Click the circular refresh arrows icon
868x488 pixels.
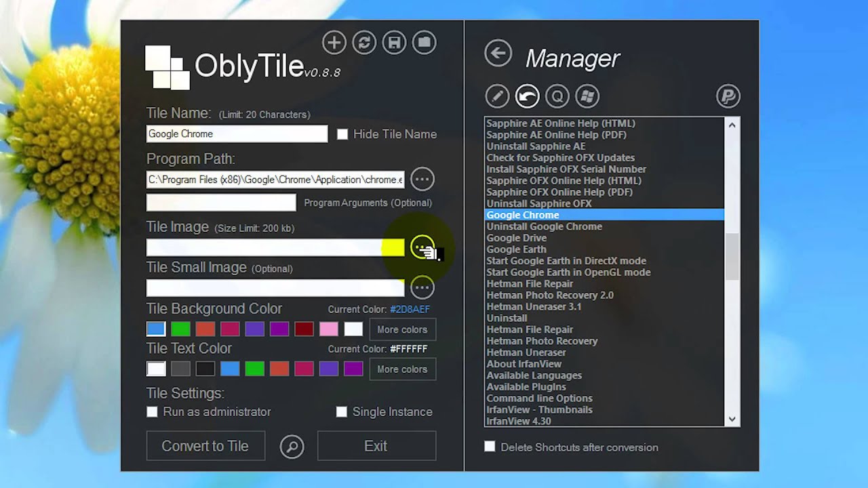coord(364,43)
